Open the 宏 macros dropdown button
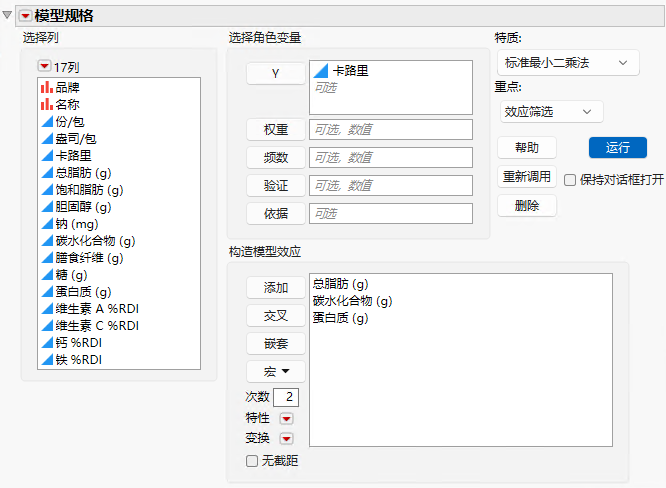The height and width of the screenshot is (488, 666). [x=276, y=372]
